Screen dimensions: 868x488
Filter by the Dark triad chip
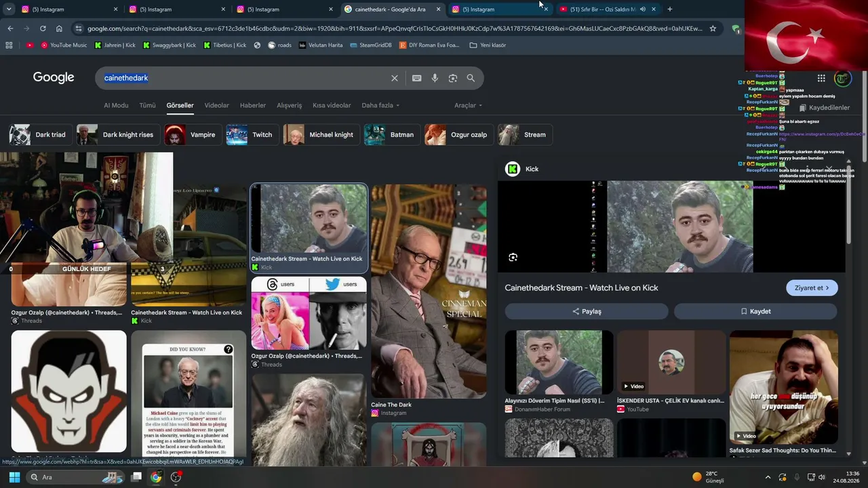coord(39,135)
